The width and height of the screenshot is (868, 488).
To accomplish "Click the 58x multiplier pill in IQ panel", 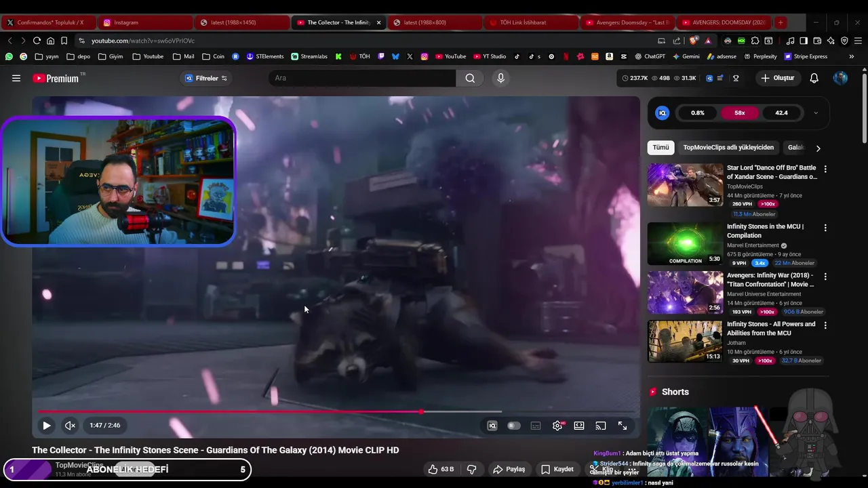I will [x=740, y=113].
